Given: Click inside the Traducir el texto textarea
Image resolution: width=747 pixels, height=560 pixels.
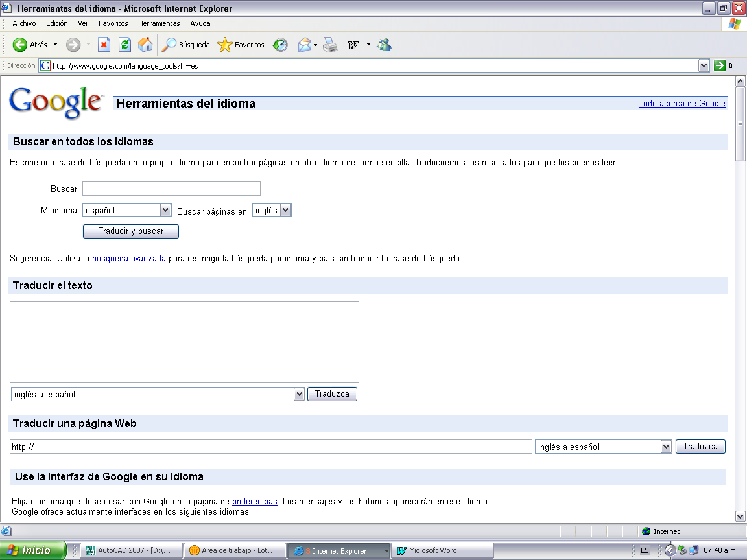Looking at the screenshot, I should [x=184, y=342].
